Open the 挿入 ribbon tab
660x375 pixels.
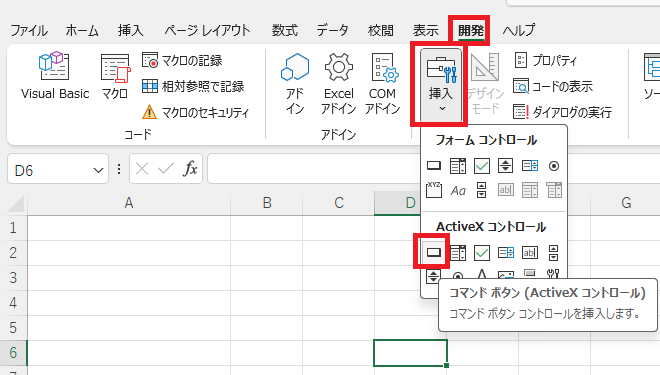point(130,30)
